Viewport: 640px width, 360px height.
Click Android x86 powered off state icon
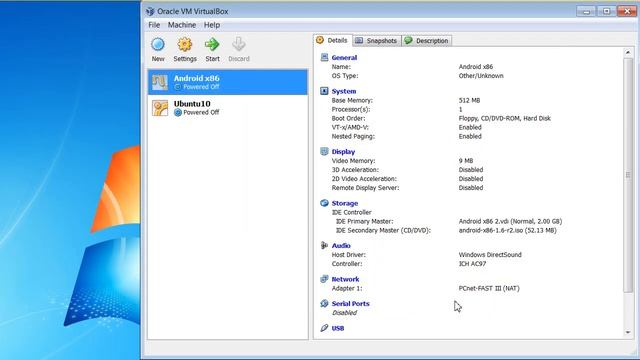click(x=178, y=87)
